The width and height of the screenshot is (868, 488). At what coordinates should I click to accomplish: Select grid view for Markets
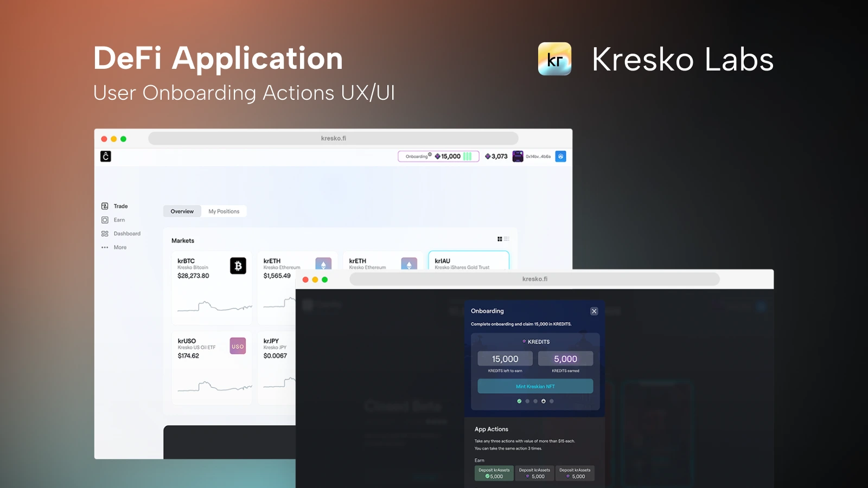coord(500,239)
